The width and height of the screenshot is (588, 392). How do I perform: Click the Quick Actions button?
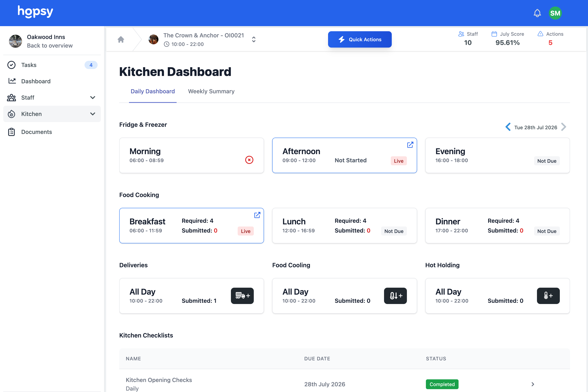coord(360,39)
